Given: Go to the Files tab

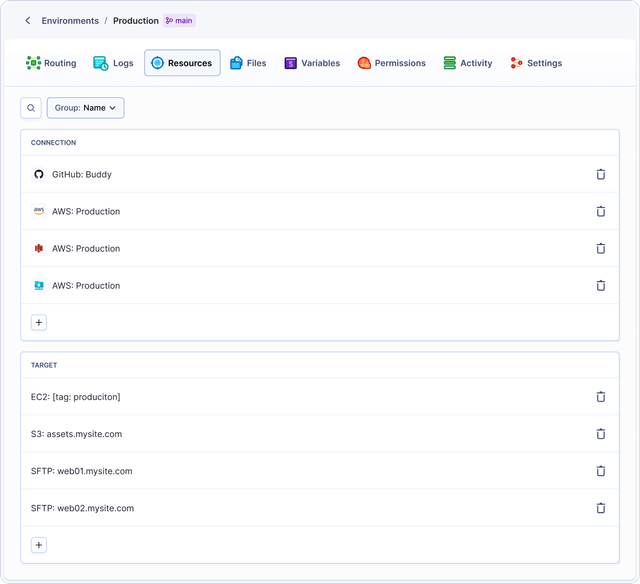Looking at the screenshot, I should (x=248, y=63).
